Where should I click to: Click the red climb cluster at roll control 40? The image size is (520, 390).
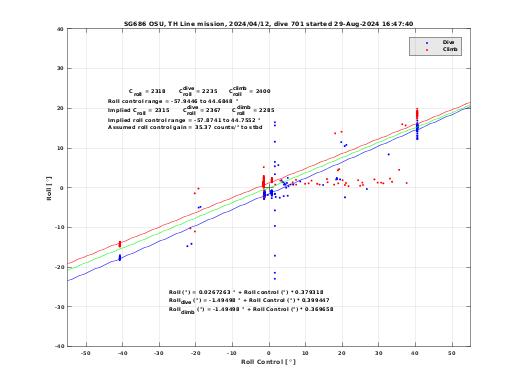click(417, 114)
